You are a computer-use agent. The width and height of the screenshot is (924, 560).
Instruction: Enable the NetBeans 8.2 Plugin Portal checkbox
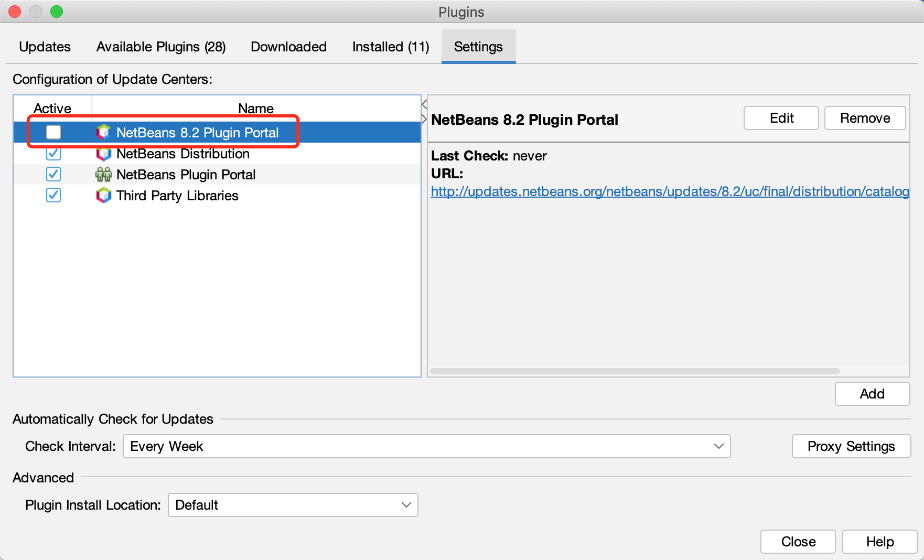53,132
